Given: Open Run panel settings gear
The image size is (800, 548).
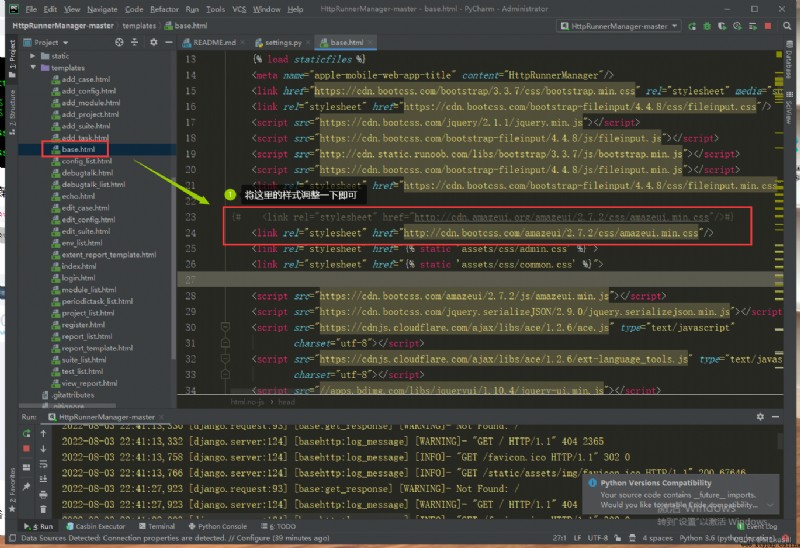Looking at the screenshot, I should (x=760, y=417).
